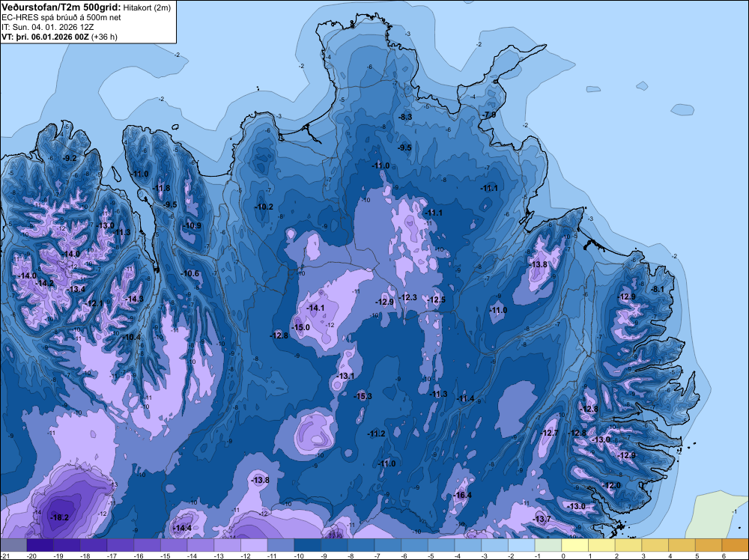Click the orange swatch right of 6
The image size is (749, 560).
(736, 545)
